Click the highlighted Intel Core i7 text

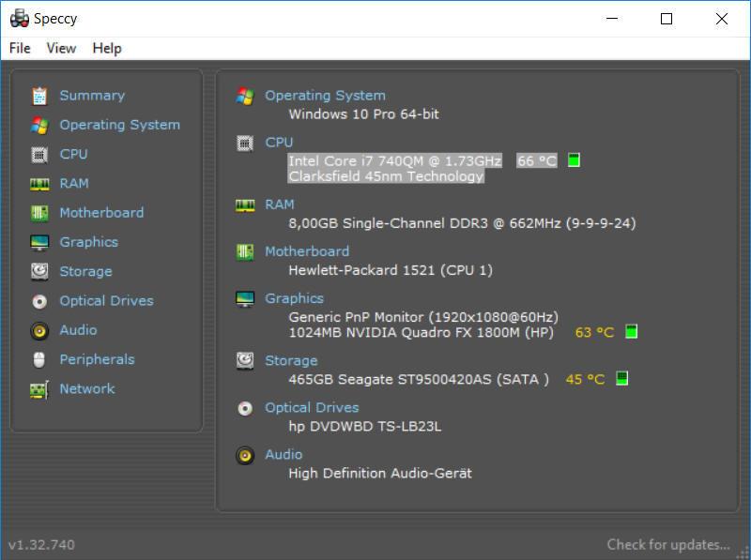click(x=394, y=161)
